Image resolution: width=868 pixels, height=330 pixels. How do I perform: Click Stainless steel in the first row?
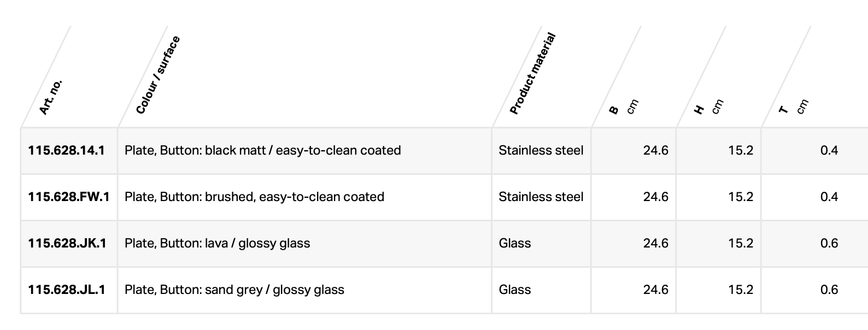pyautogui.click(x=541, y=150)
